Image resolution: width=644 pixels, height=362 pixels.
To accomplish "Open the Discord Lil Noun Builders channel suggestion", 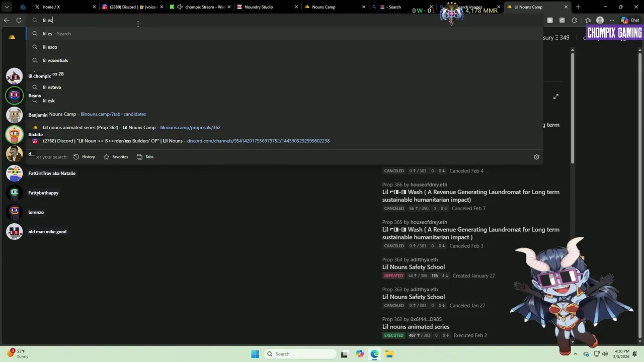I will click(x=284, y=141).
